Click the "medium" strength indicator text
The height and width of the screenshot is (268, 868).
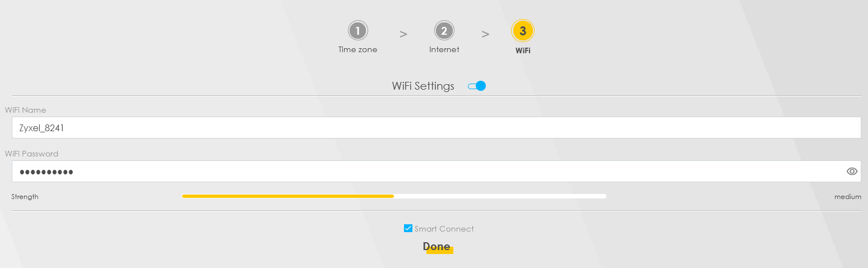coord(847,197)
